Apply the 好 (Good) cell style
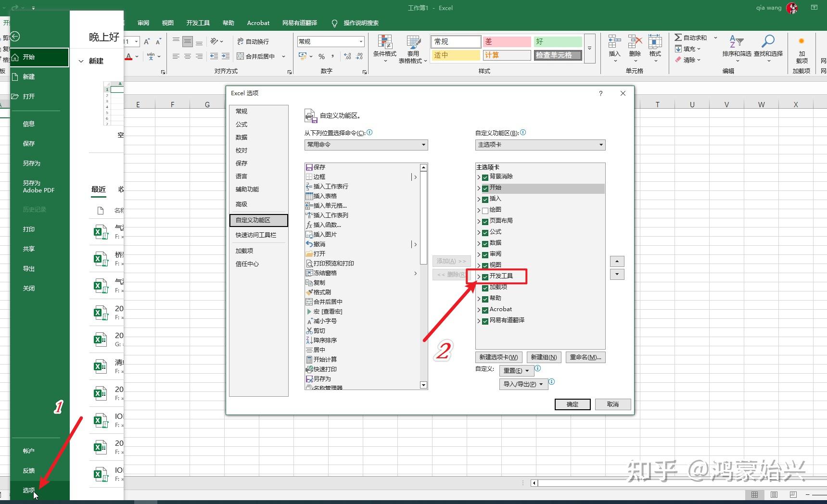Image resolution: width=827 pixels, height=504 pixels. (558, 42)
